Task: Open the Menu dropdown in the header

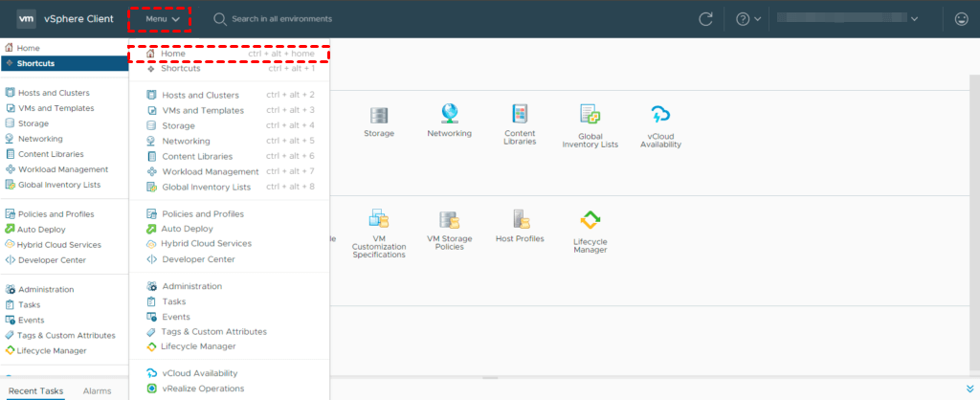Action: [163, 19]
